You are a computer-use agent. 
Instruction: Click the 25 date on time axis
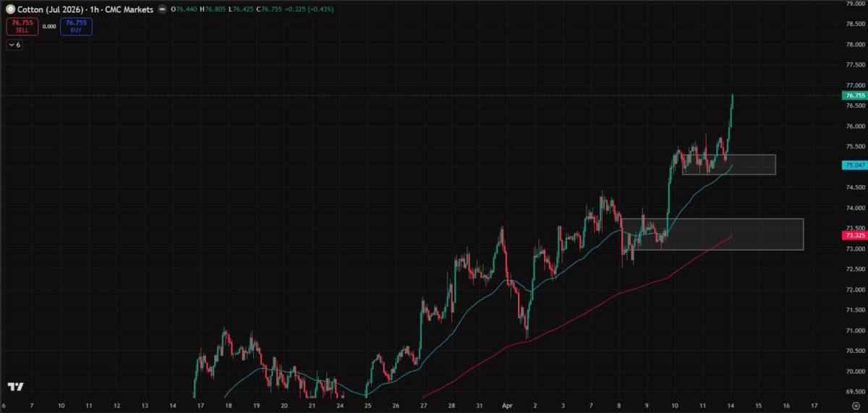point(367,406)
